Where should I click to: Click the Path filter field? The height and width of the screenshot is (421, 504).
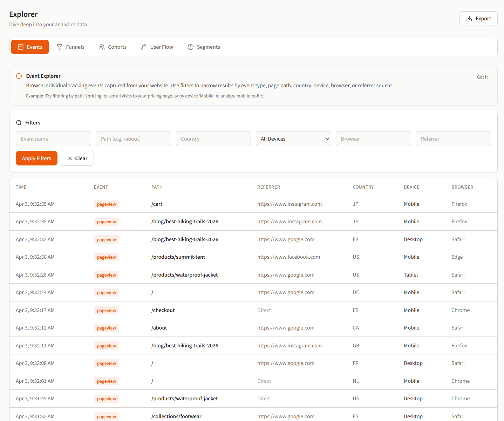[x=133, y=138]
